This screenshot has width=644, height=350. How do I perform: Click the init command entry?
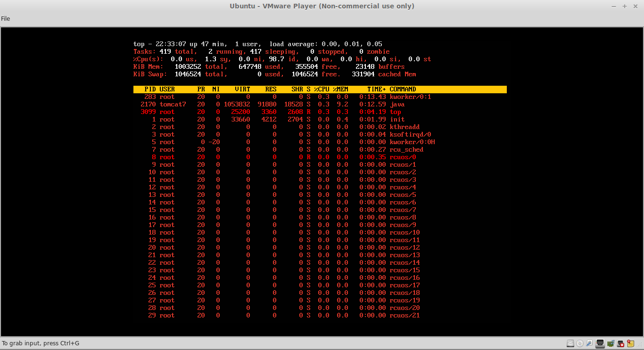point(397,119)
